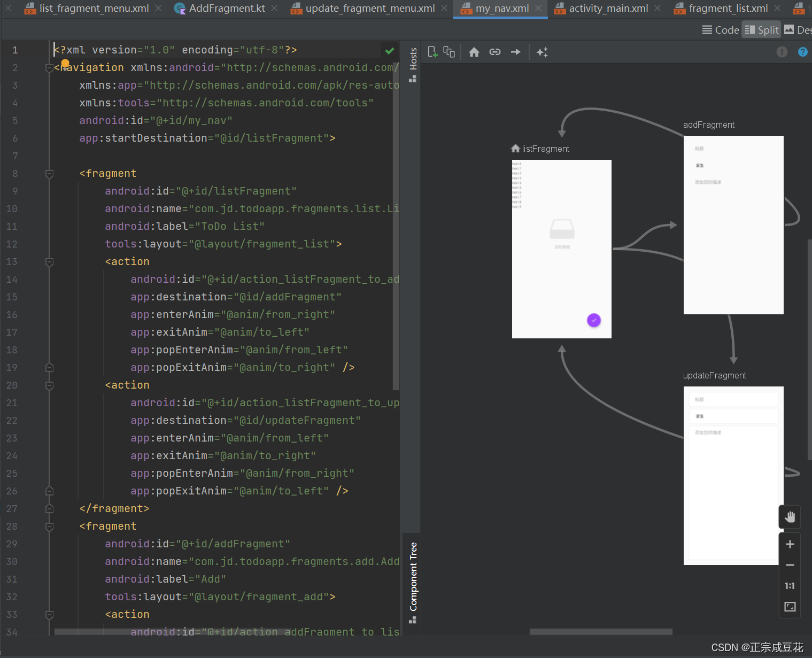Select the addFragment destination preview
The height and width of the screenshot is (658, 812).
coord(733,225)
